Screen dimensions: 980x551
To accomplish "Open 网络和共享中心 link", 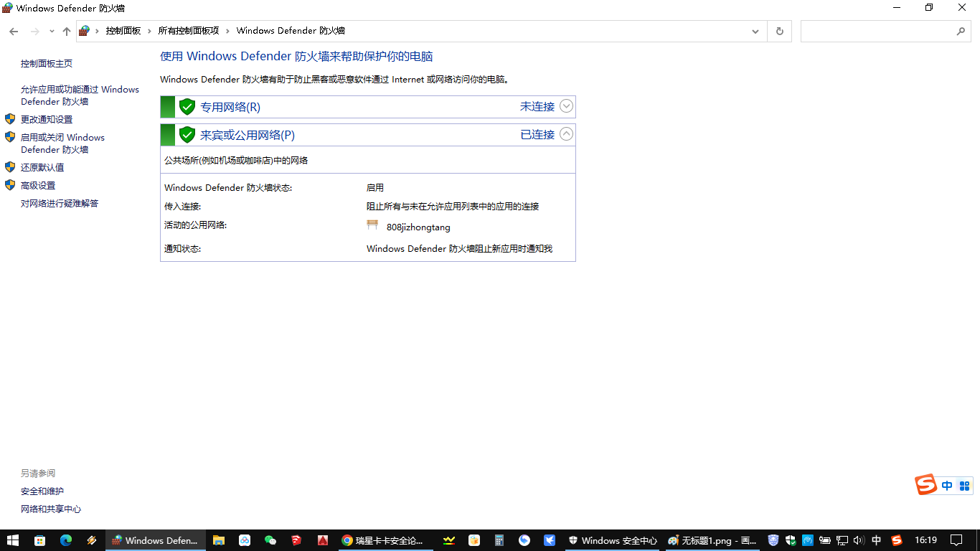I will click(x=51, y=509).
